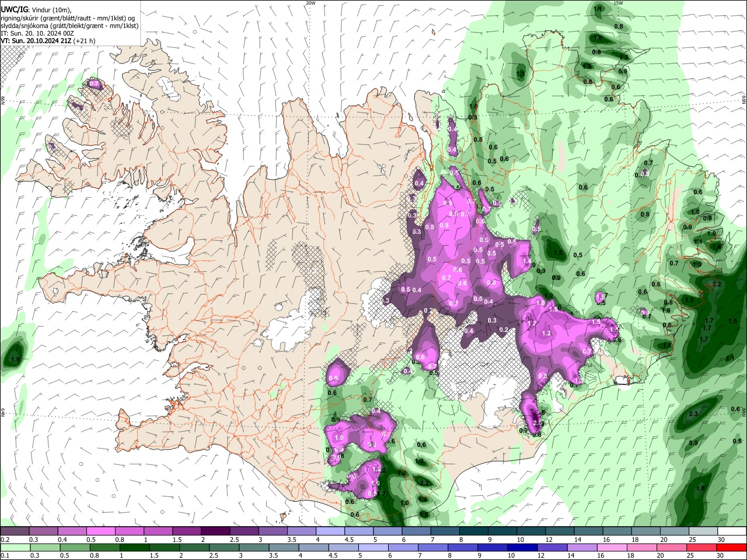747x560 pixels.
Task: Select lower-row swatch between 7 and 8
Action: (432, 548)
